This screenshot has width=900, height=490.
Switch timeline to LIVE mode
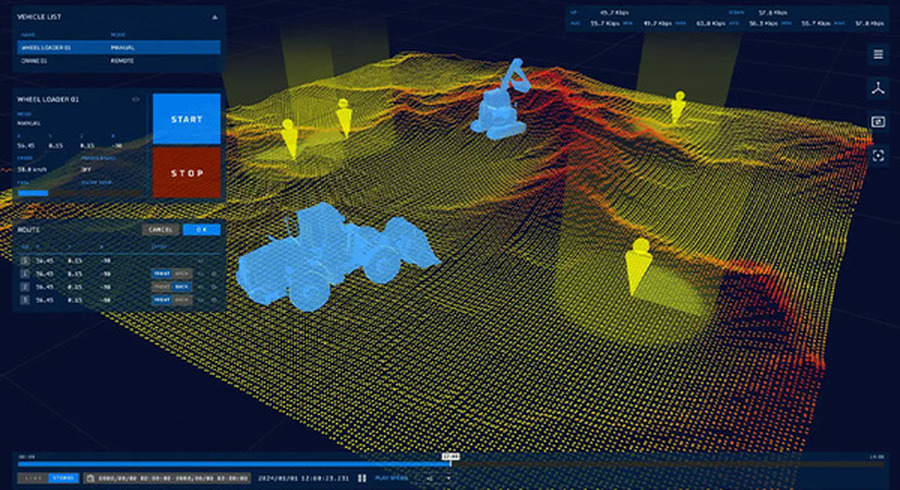[33, 478]
